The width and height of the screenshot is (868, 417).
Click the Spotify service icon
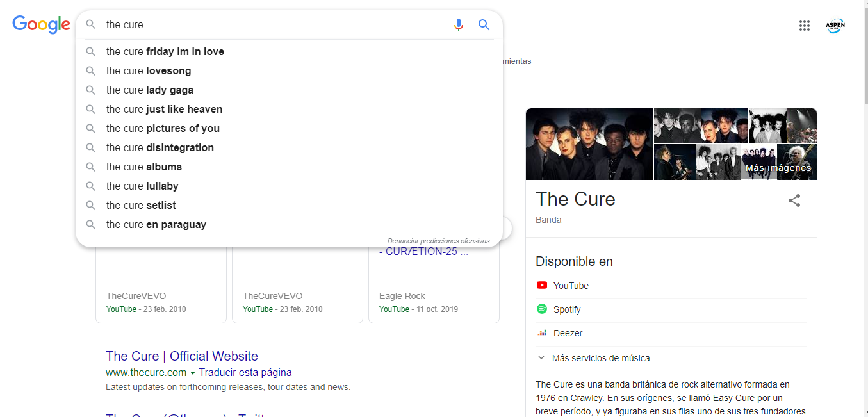tap(542, 309)
